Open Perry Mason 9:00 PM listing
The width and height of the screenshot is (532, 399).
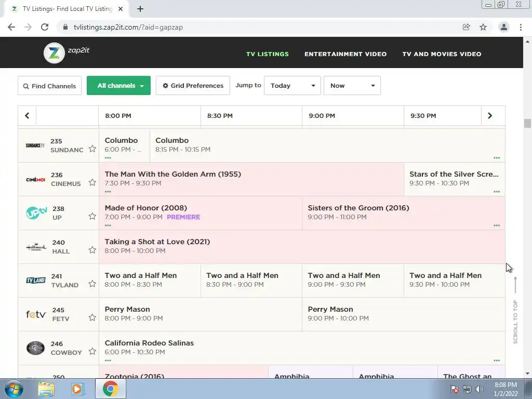[403, 314]
